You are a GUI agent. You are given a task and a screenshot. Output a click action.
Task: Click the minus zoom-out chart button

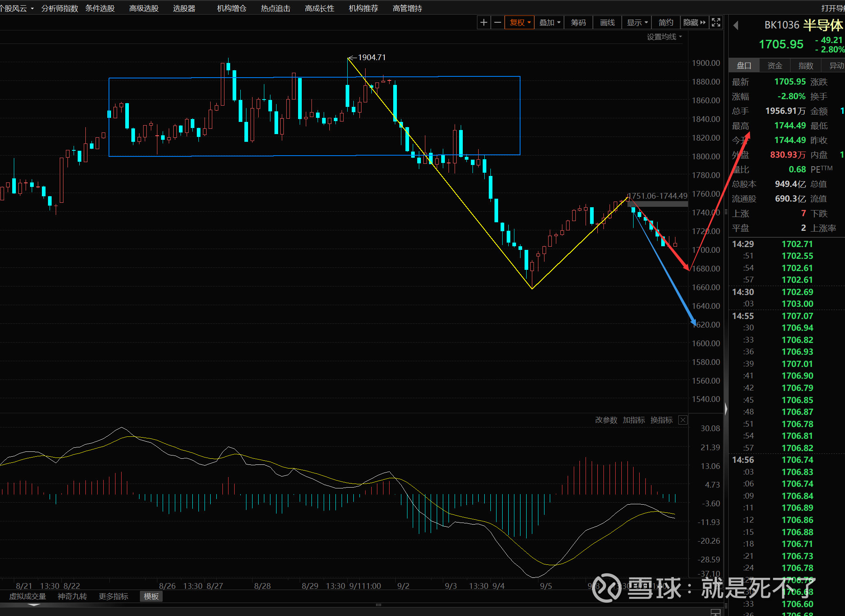[497, 23]
